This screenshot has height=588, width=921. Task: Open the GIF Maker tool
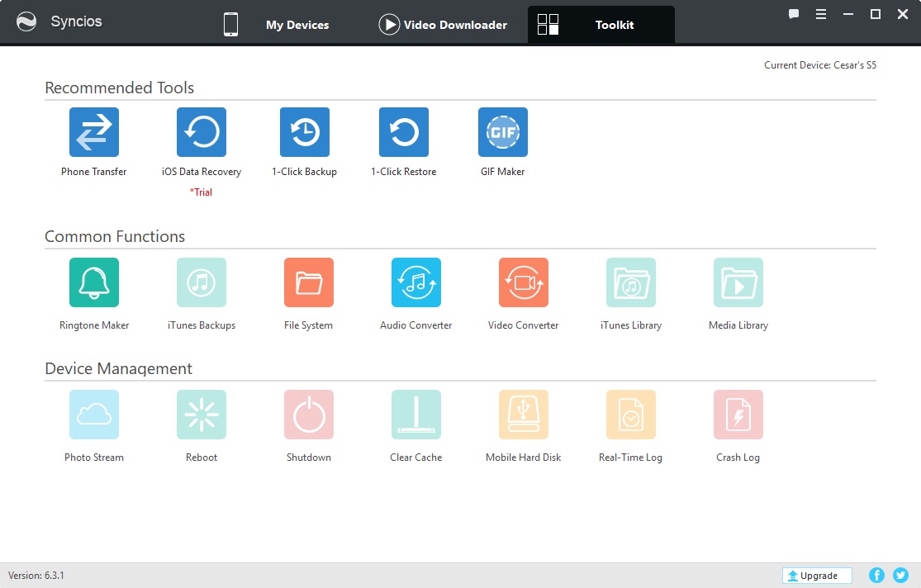(503, 132)
